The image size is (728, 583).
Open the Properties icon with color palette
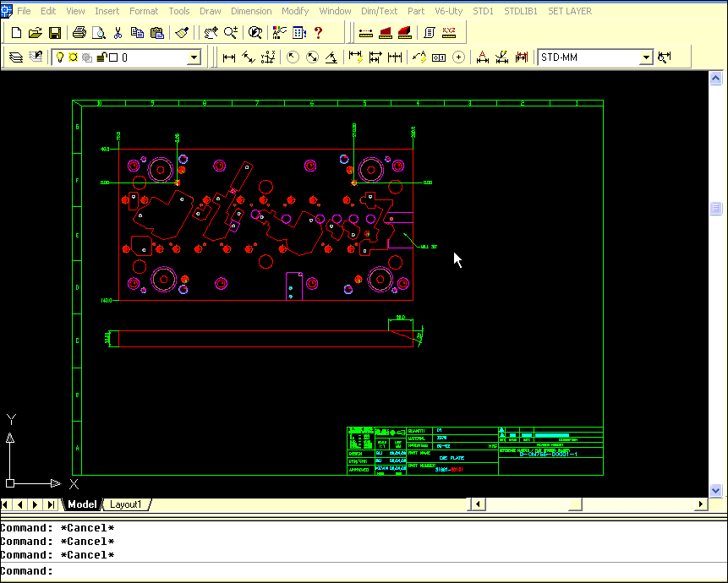(279, 32)
